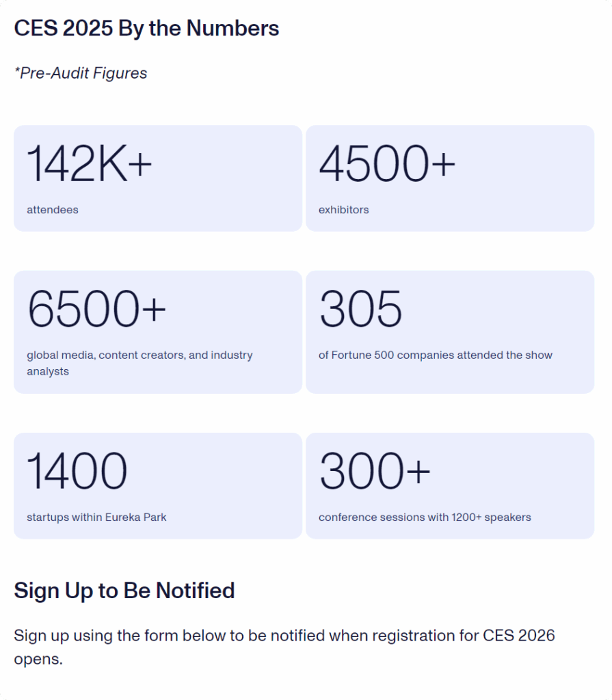The image size is (612, 700).
Task: Click the "6500+" statistic number
Action: [x=96, y=309]
